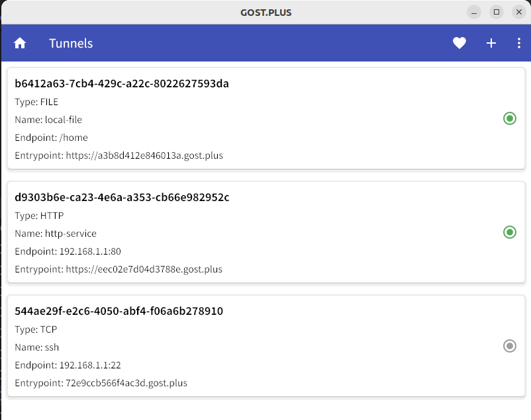
Task: Click the Tunnels page title
Action: click(x=71, y=43)
